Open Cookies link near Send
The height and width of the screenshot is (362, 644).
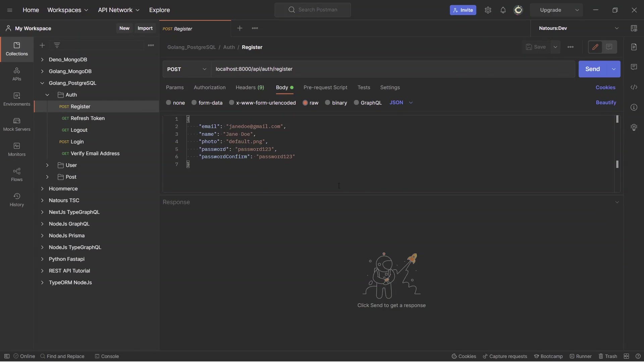[x=605, y=87]
